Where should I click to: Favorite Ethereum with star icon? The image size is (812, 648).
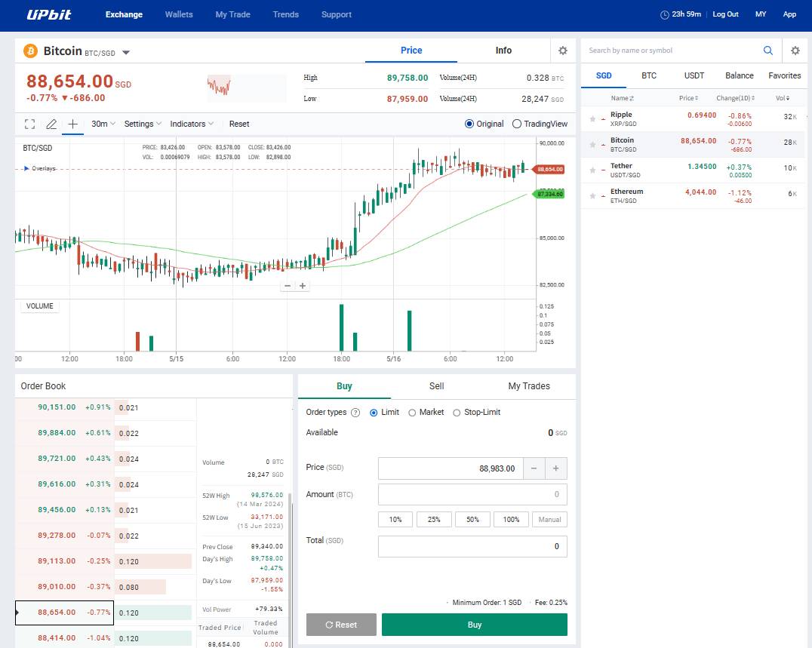pyautogui.click(x=592, y=195)
